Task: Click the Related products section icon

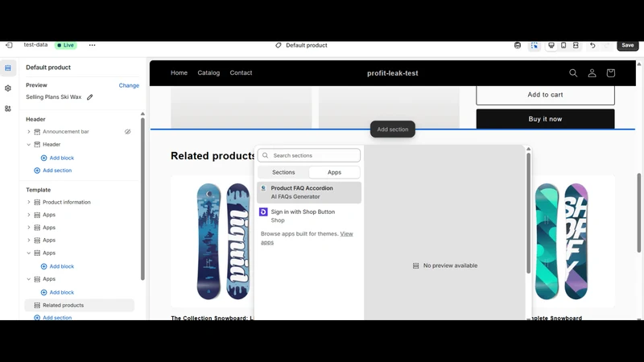Action: 37,306
